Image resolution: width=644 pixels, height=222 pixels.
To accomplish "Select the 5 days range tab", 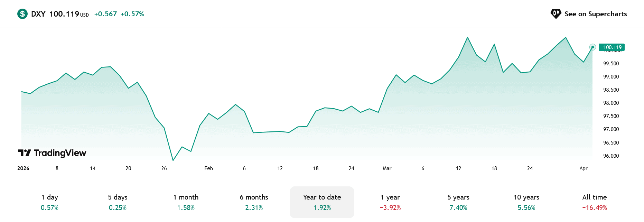I will pyautogui.click(x=118, y=202).
